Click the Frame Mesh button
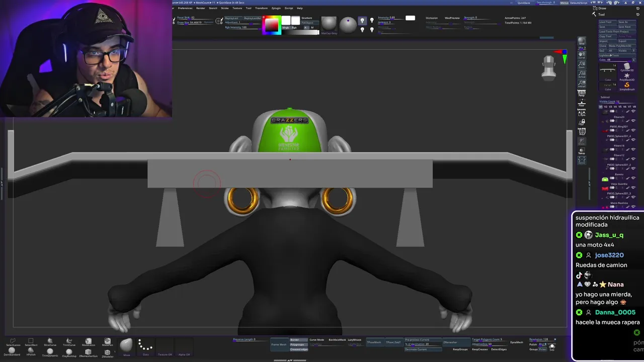The width and height of the screenshot is (644, 362). (279, 344)
